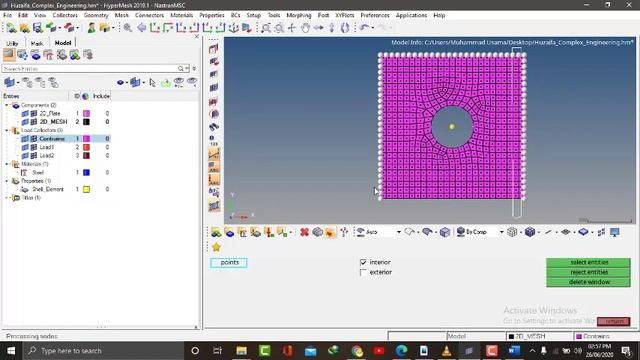640x360 pixels.
Task: Click the points entity selector button
Action: (x=229, y=262)
